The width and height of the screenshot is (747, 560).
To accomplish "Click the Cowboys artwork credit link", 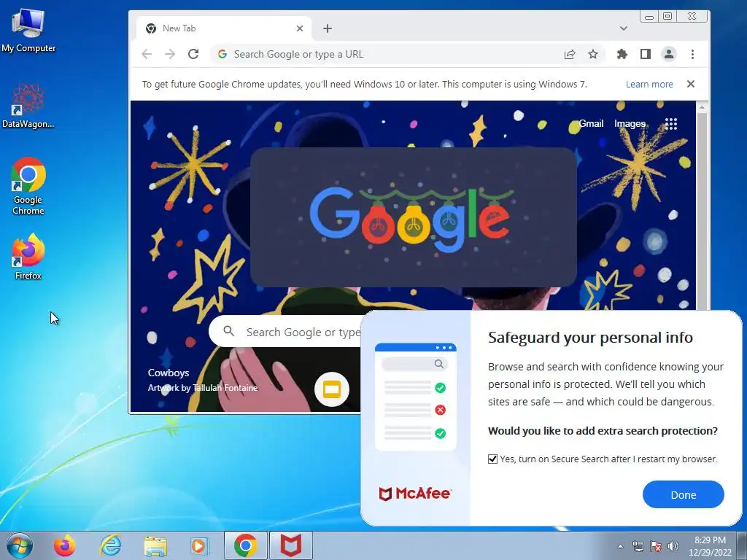I will [203, 380].
